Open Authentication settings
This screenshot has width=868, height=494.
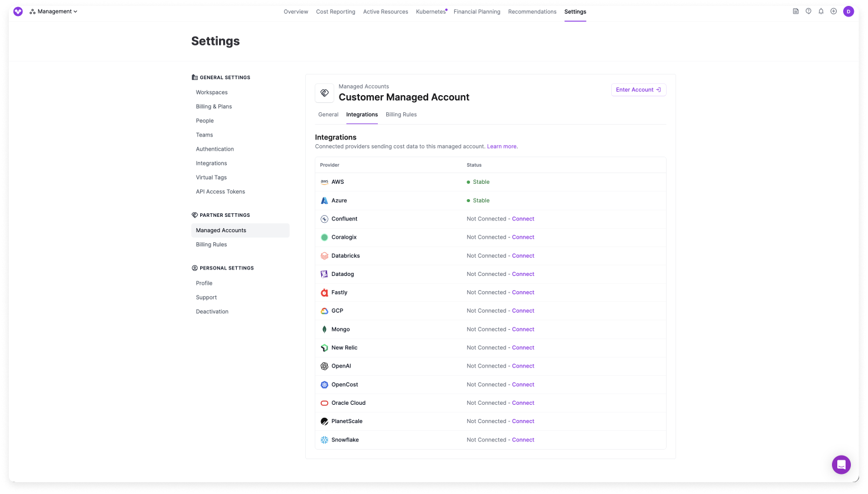pos(215,149)
